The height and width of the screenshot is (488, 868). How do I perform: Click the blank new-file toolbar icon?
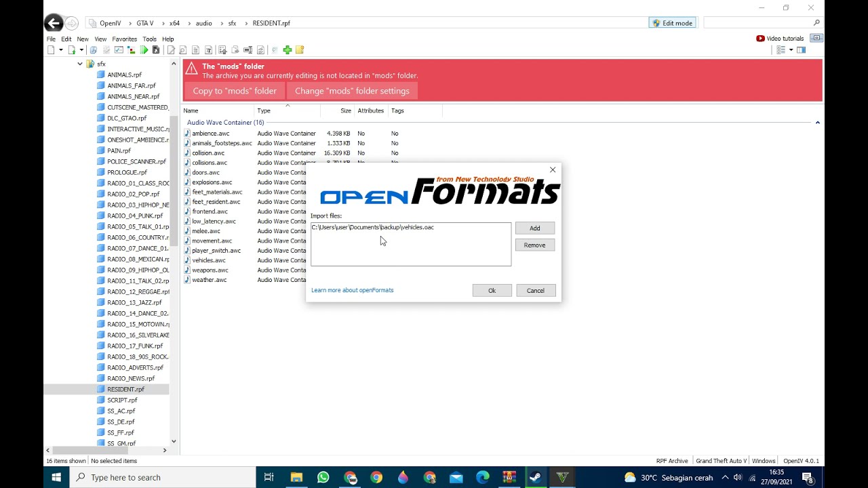51,50
